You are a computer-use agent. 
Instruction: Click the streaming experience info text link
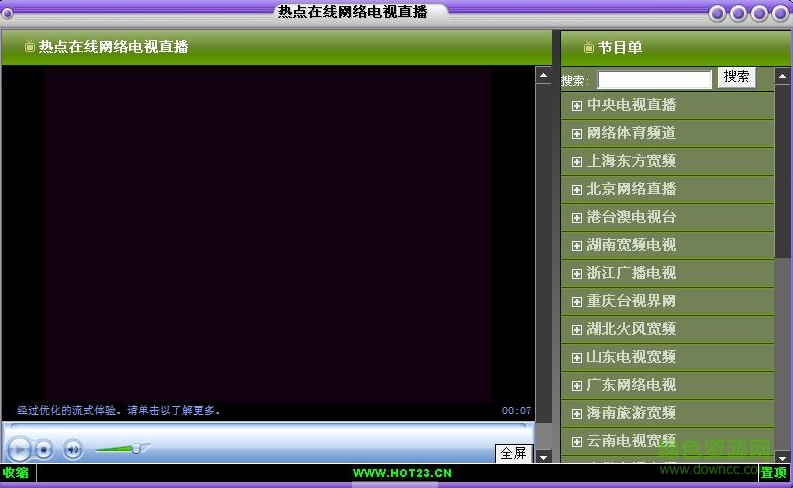118,410
